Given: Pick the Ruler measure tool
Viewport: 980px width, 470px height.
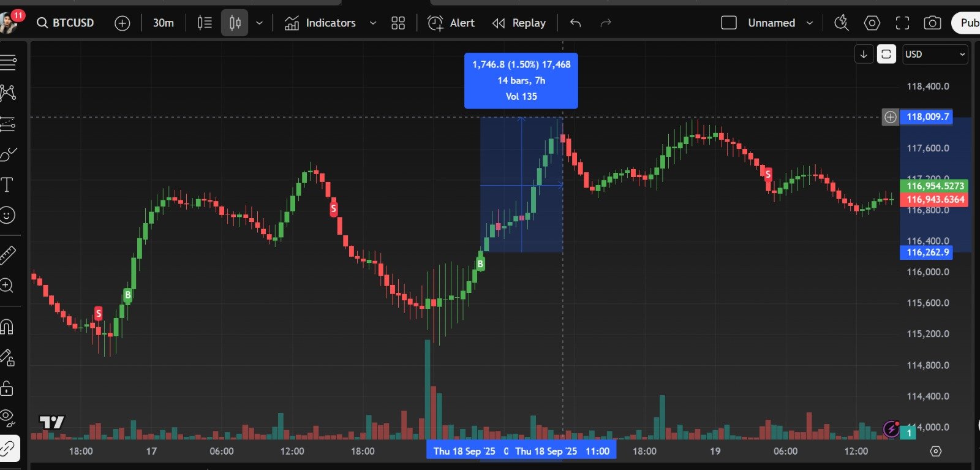Looking at the screenshot, I should pos(7,254).
